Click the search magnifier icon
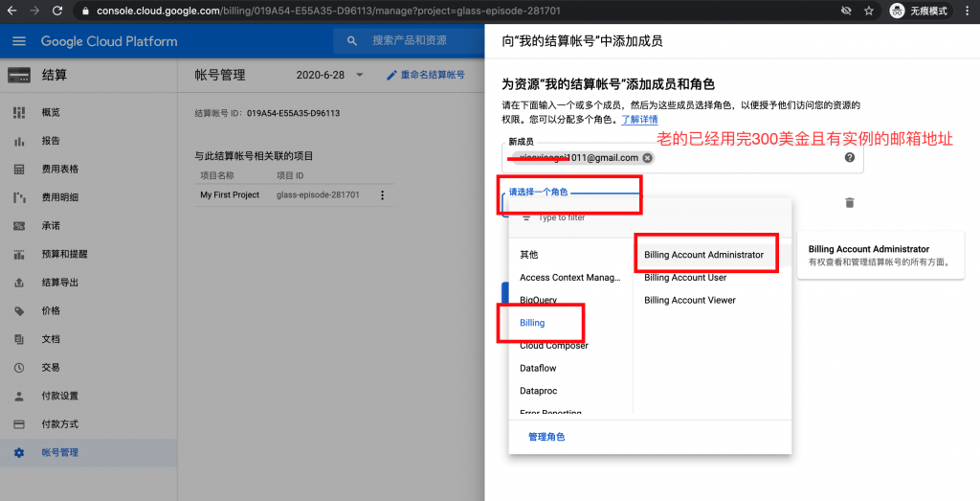Screen dimensions: 980x501 pyautogui.click(x=352, y=40)
